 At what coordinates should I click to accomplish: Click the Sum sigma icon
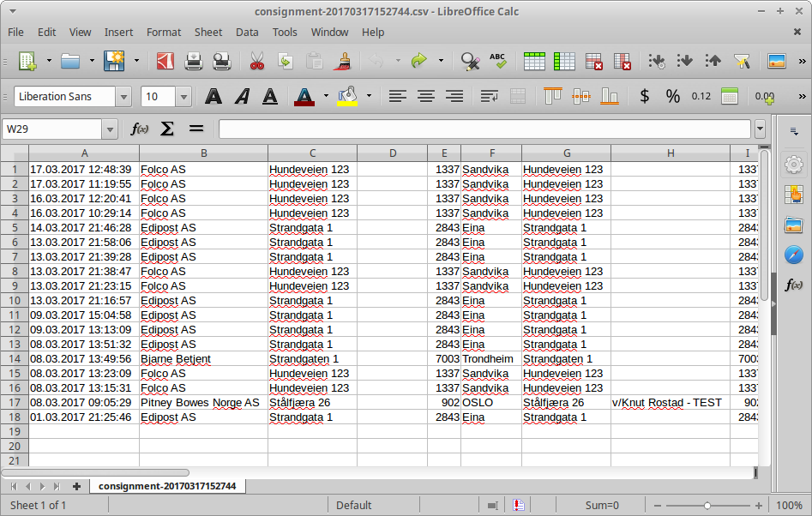coord(166,129)
